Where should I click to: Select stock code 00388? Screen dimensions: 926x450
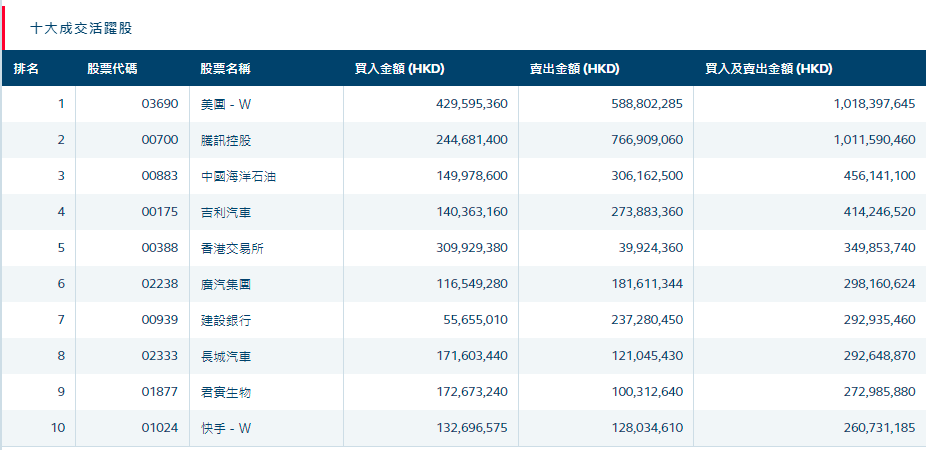159,248
